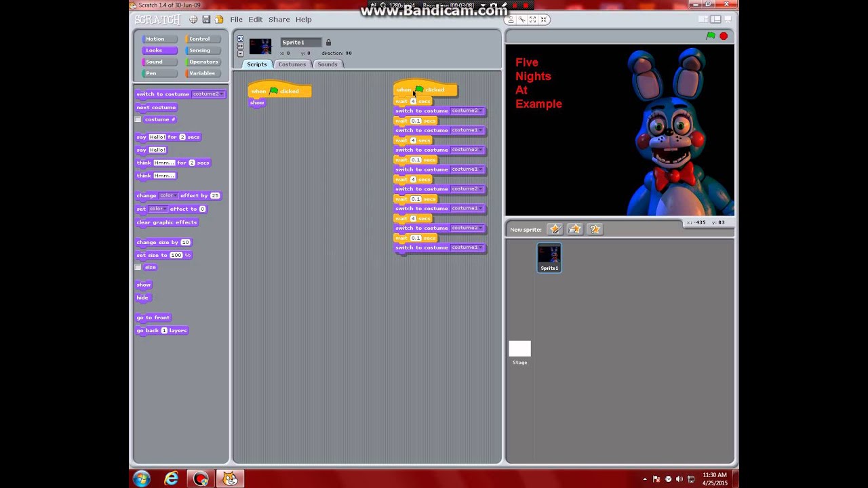Switch to full stage view mode
The height and width of the screenshot is (488, 868).
(715, 20)
